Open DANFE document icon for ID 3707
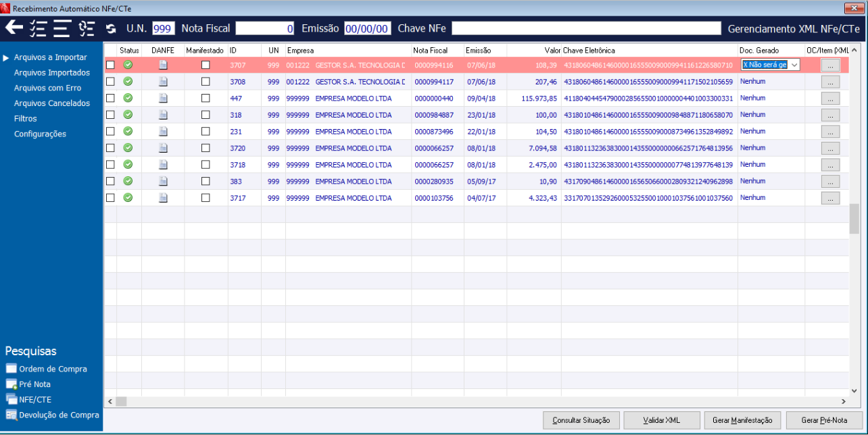Screen dimensions: 868x435 click(163, 65)
